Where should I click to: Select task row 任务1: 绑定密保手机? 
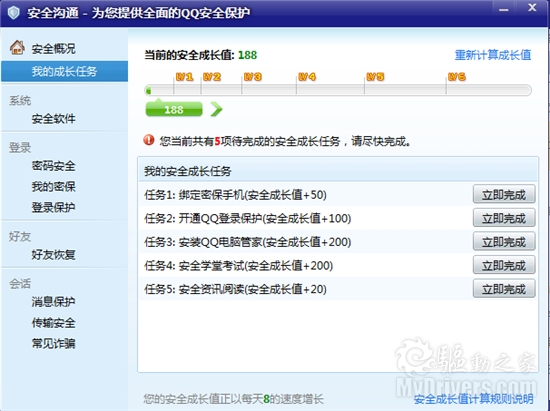click(x=337, y=195)
